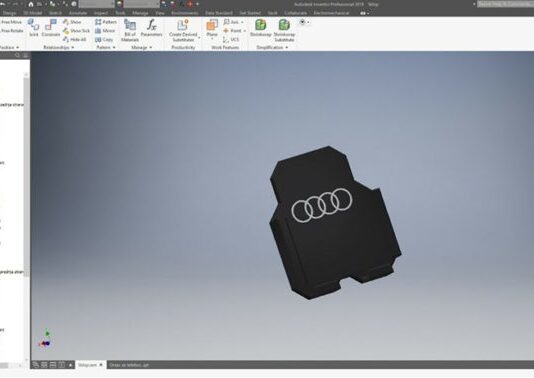This screenshot has width=534, height=378.
Task: Select the Mirror component tool
Action: point(105,31)
